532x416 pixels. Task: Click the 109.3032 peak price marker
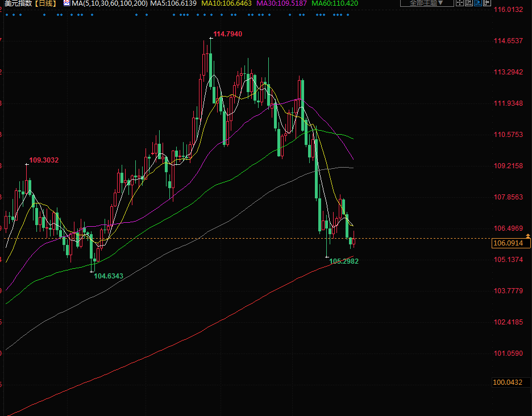(44, 160)
